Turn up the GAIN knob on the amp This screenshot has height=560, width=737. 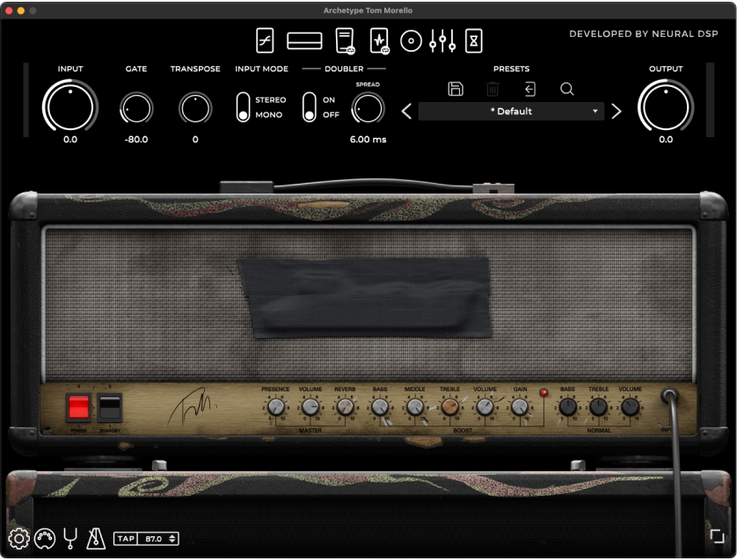[x=518, y=404]
